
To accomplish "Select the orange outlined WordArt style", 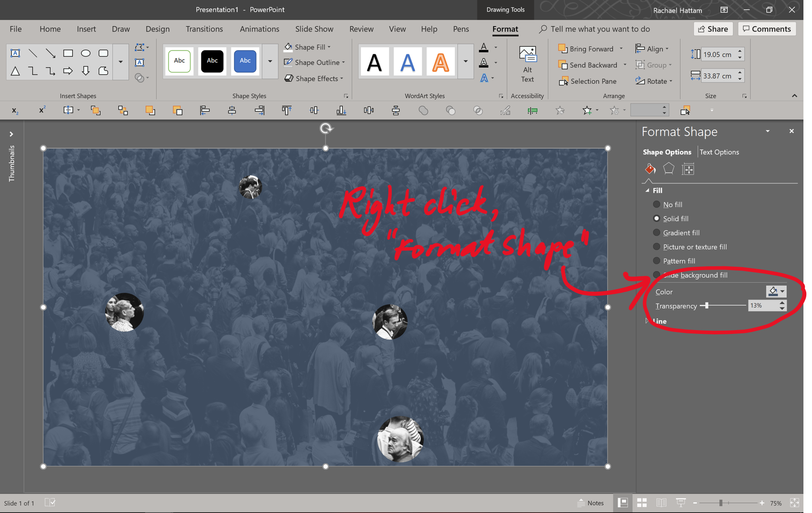I will pos(440,62).
